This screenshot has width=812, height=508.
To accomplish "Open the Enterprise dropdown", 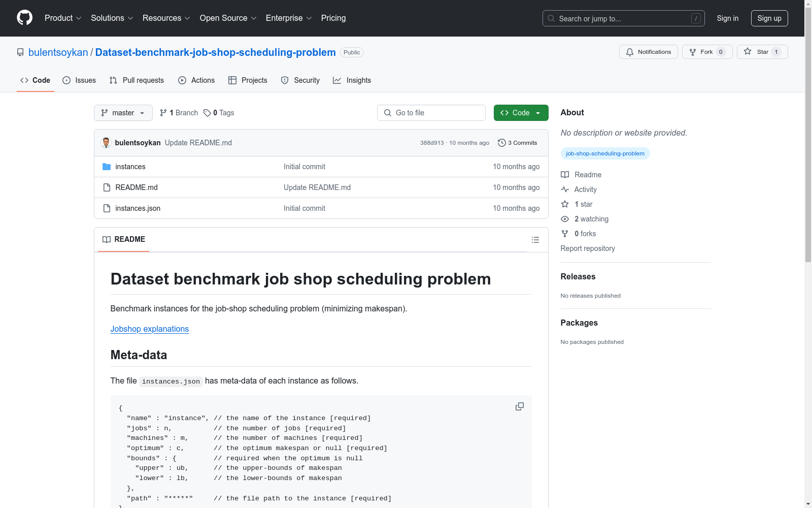I will (x=289, y=18).
